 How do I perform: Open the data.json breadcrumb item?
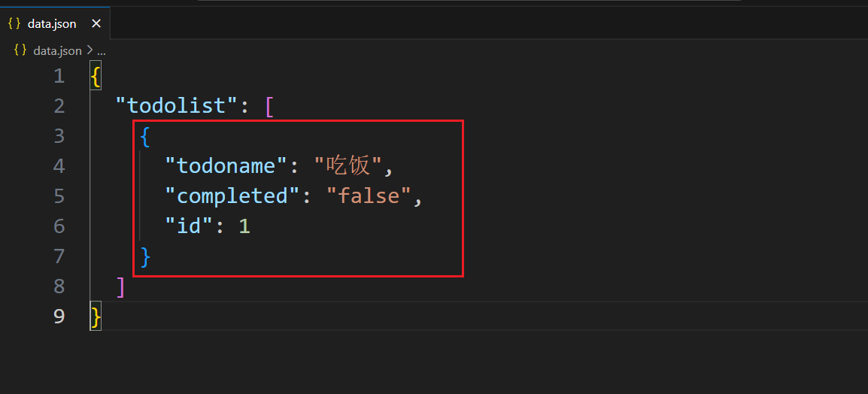tap(58, 51)
